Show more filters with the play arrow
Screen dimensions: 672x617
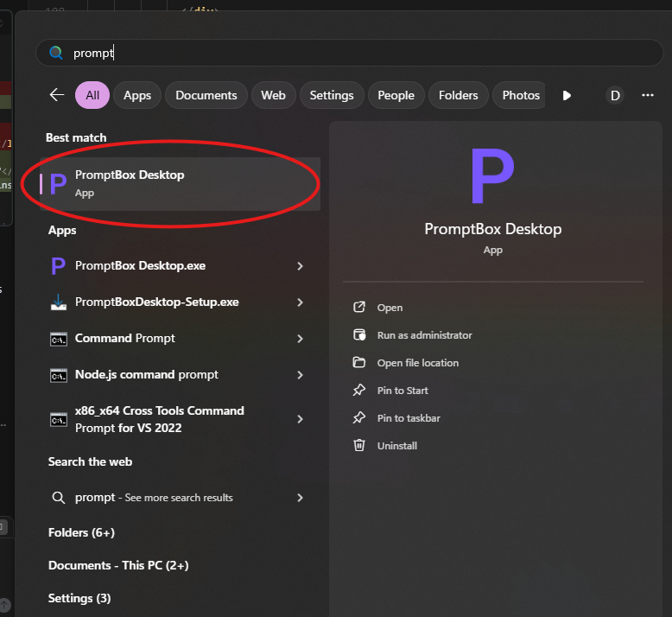(567, 95)
